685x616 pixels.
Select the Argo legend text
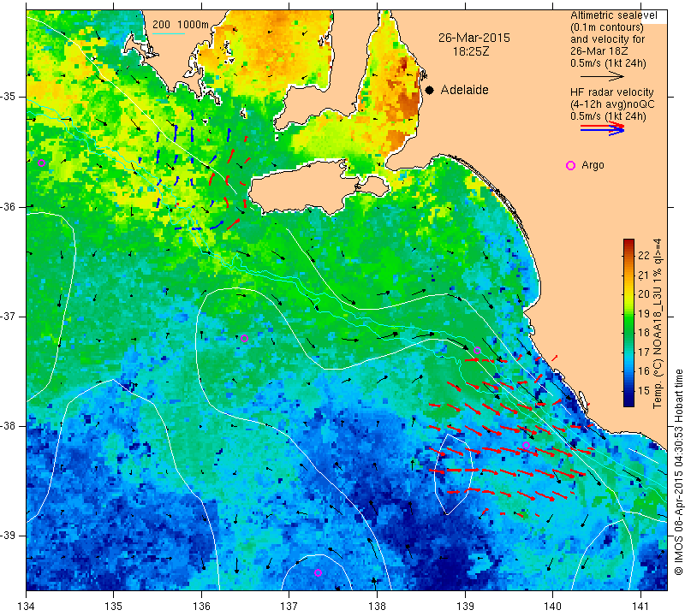pos(593,165)
